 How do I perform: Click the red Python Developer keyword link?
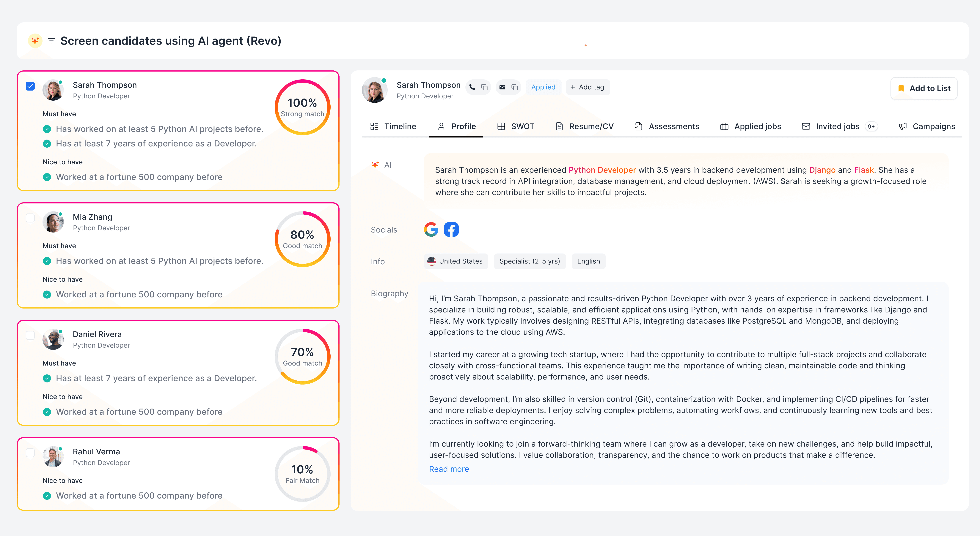pos(602,170)
